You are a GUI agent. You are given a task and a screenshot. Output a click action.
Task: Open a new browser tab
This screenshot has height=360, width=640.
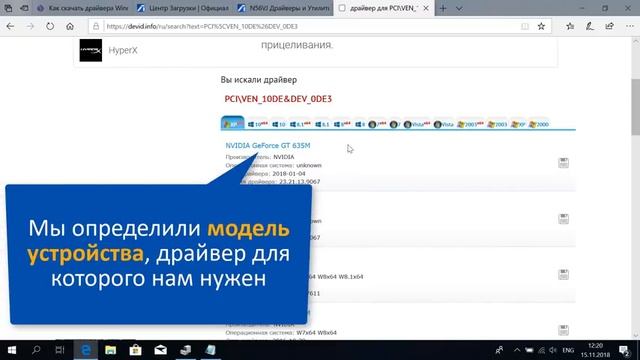pos(443,8)
